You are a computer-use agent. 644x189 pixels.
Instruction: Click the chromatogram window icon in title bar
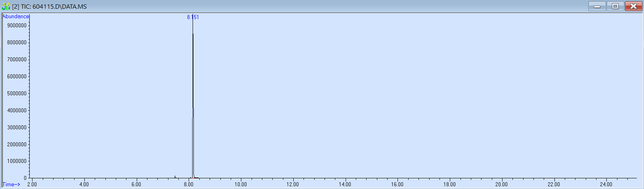[6, 6]
